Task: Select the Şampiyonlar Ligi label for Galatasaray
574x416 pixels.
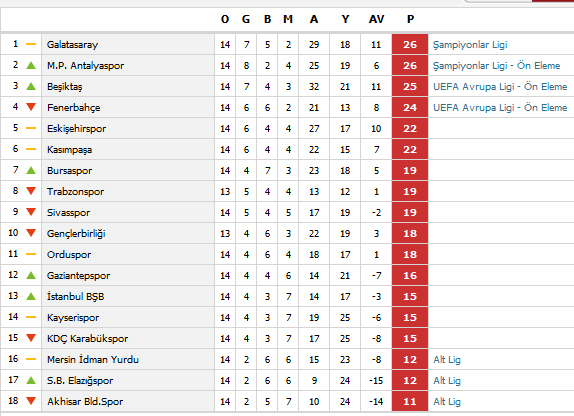Action: tap(470, 45)
